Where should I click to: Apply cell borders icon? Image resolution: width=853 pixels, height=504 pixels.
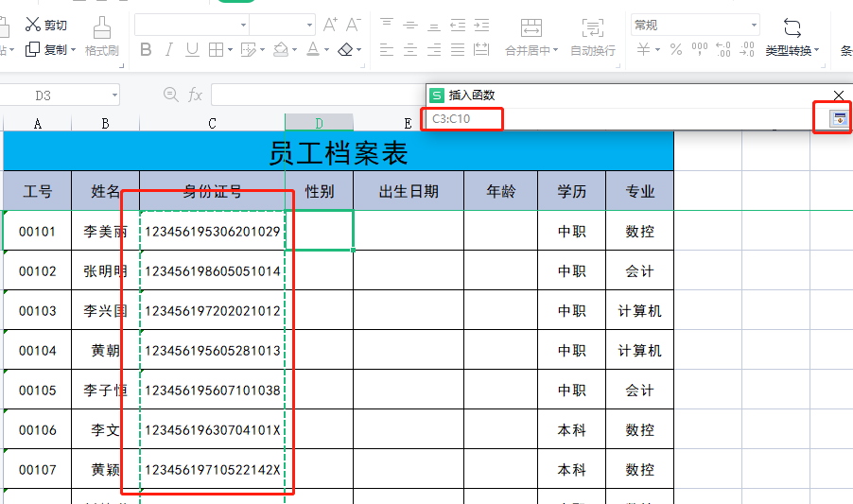point(216,49)
